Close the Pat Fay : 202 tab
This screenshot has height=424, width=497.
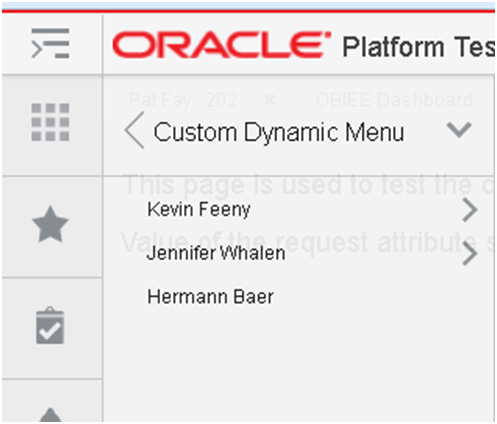269,100
